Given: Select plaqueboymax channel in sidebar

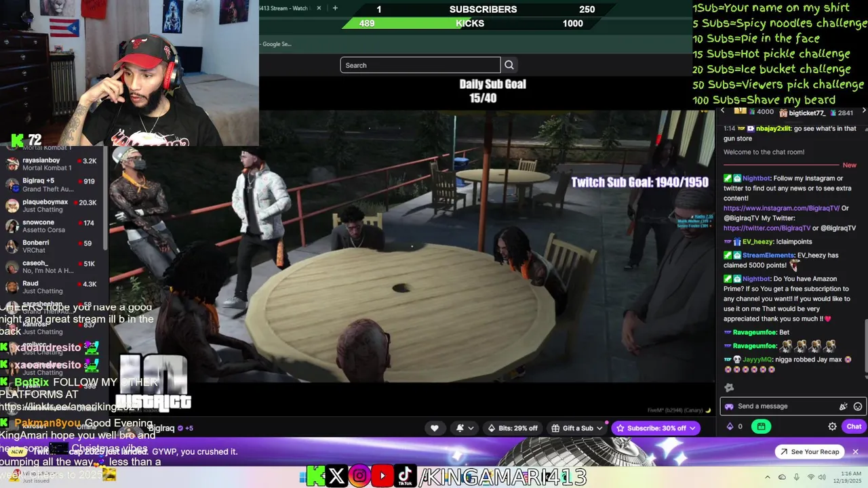Looking at the screenshot, I should point(53,205).
